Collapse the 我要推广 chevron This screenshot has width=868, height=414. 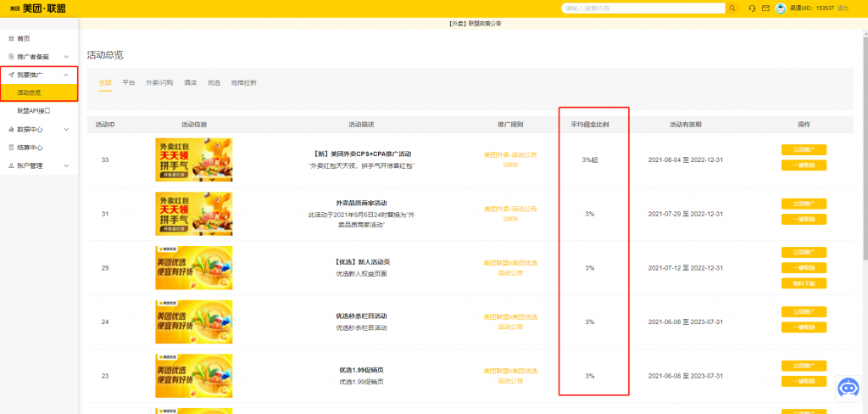tap(66, 75)
